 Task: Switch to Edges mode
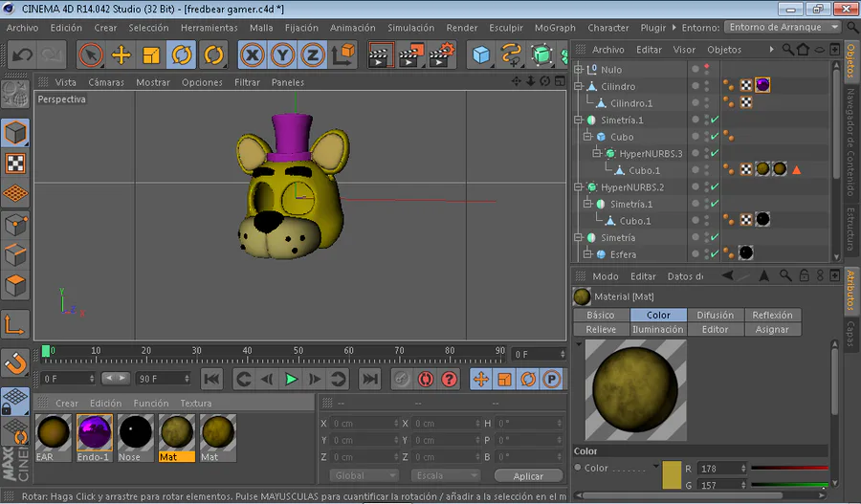tap(15, 254)
